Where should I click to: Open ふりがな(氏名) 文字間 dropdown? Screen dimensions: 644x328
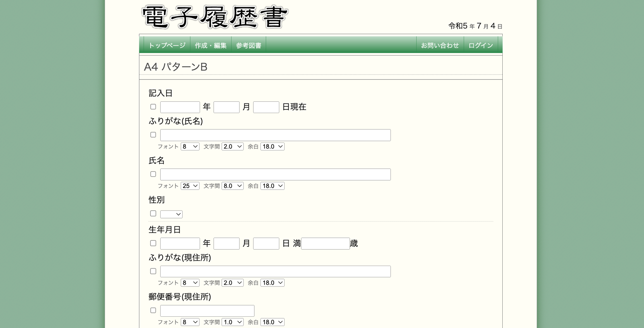[x=233, y=146]
